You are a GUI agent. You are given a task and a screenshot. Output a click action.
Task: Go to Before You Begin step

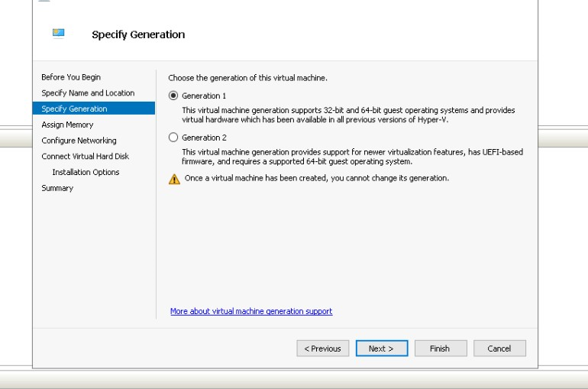tap(71, 77)
